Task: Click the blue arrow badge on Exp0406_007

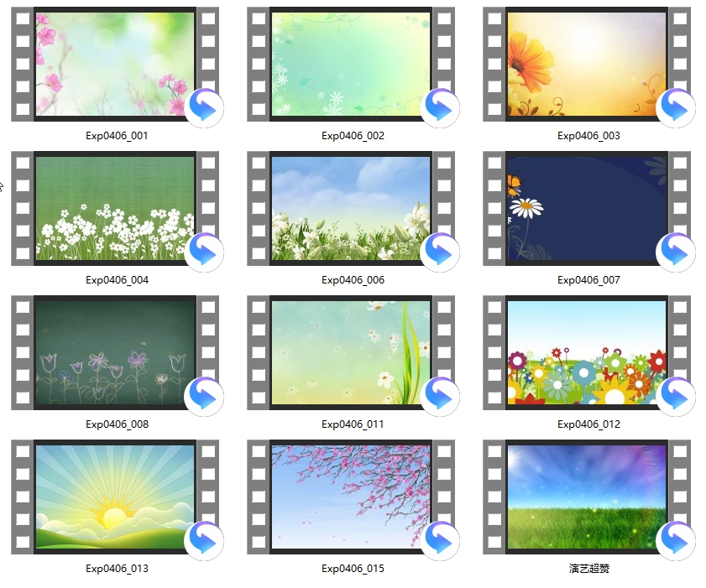Action: point(676,252)
